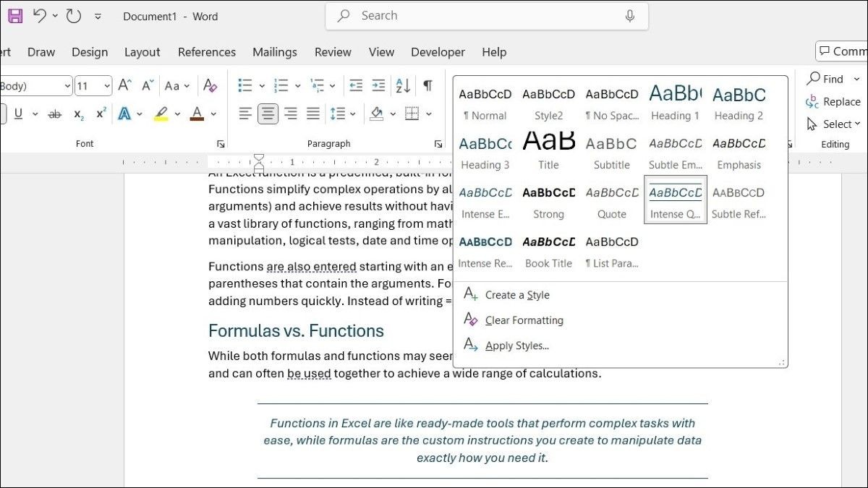Increase font size with the larger A icon
Viewport: 868px width, 488px height.
click(124, 85)
